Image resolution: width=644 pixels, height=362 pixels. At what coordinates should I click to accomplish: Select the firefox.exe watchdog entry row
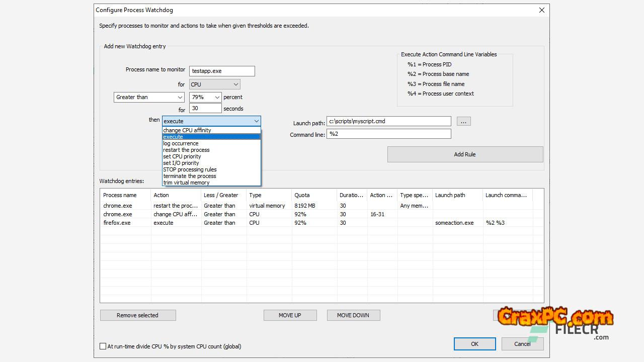(117, 223)
